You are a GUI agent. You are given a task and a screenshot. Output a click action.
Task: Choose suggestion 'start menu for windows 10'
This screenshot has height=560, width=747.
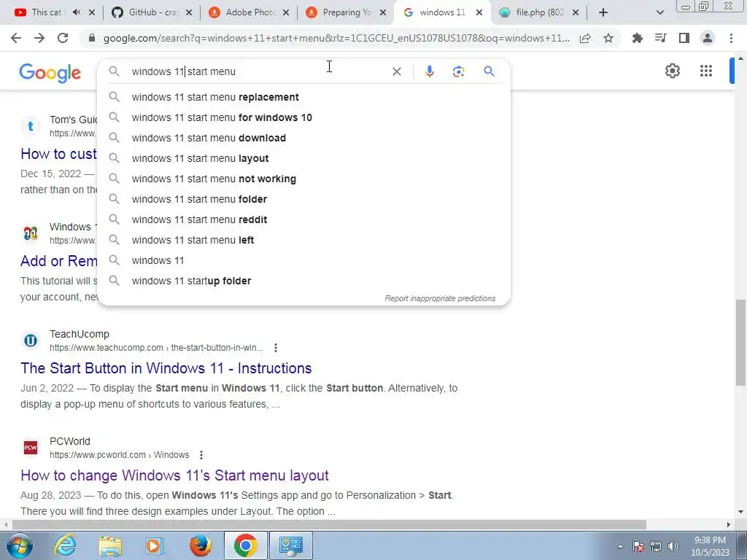pyautogui.click(x=303, y=117)
